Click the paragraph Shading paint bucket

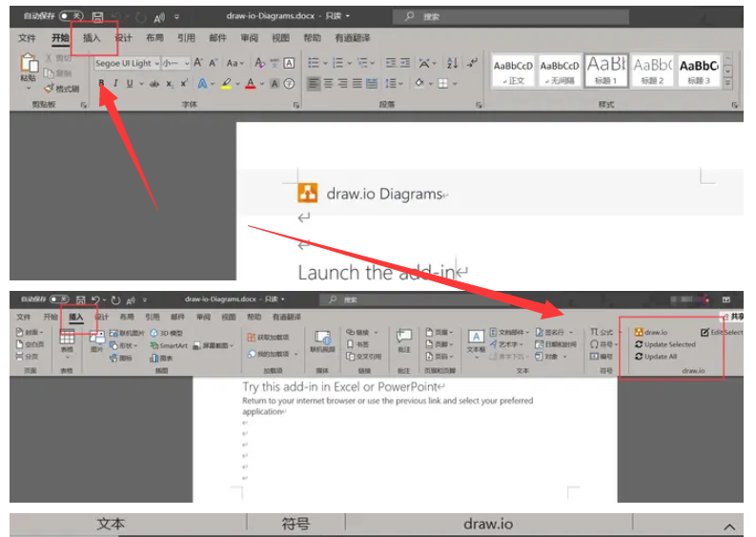pyautogui.click(x=419, y=83)
